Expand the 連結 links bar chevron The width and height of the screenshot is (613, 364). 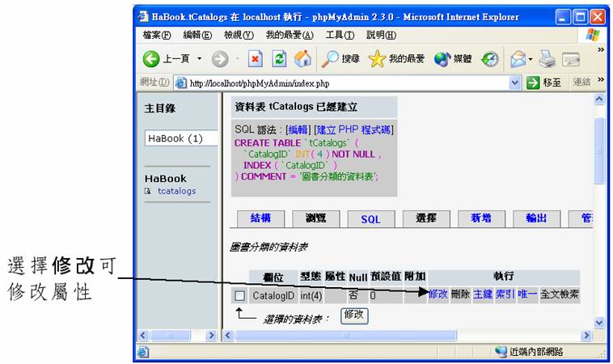pyautogui.click(x=601, y=79)
